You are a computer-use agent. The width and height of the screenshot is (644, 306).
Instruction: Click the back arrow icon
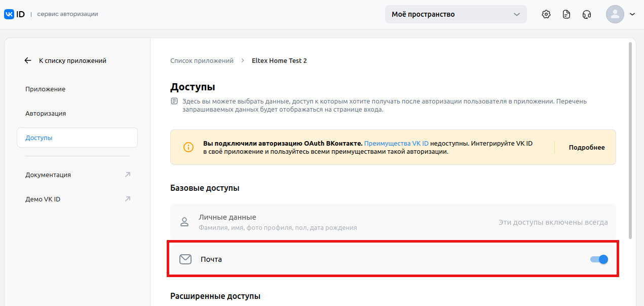(x=28, y=60)
